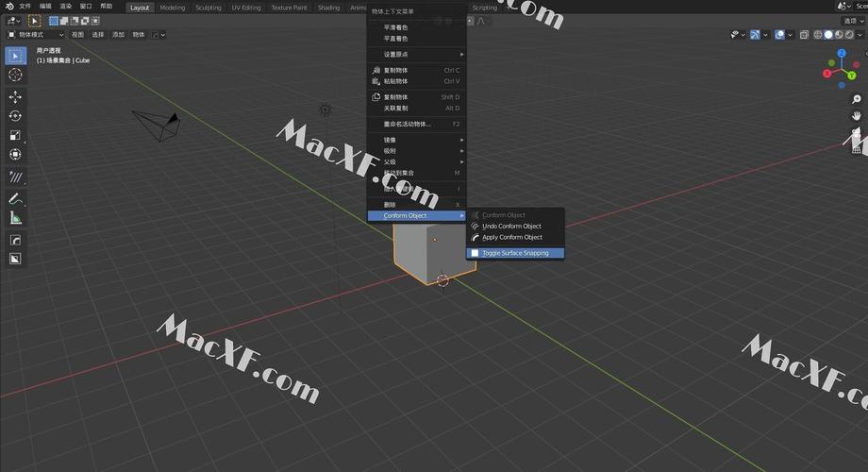Select the Rotate tool

15,116
